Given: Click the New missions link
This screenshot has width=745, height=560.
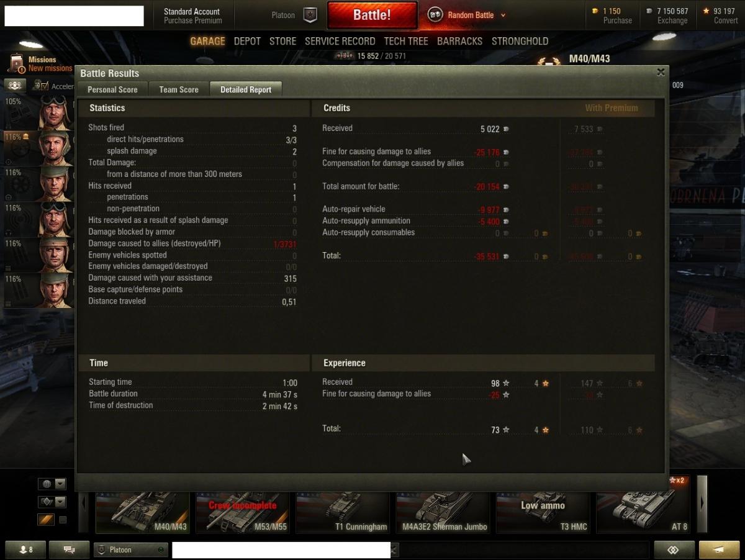Looking at the screenshot, I should (x=50, y=68).
